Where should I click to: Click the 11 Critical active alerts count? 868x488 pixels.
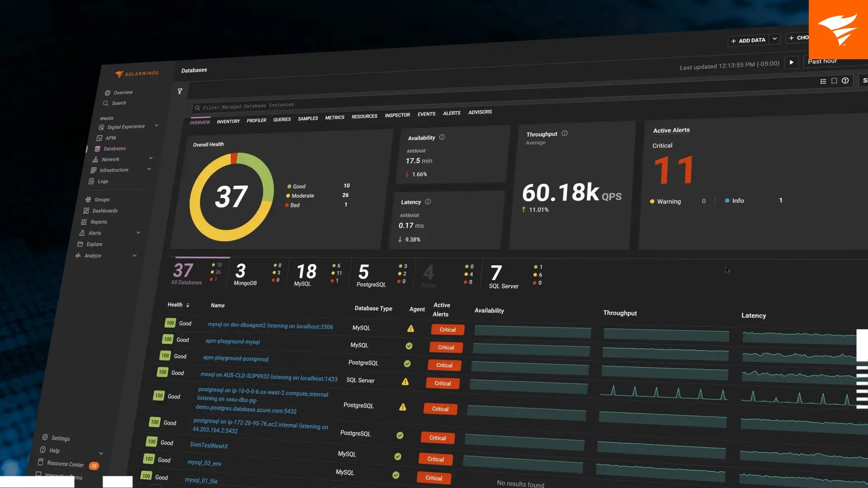pos(674,170)
